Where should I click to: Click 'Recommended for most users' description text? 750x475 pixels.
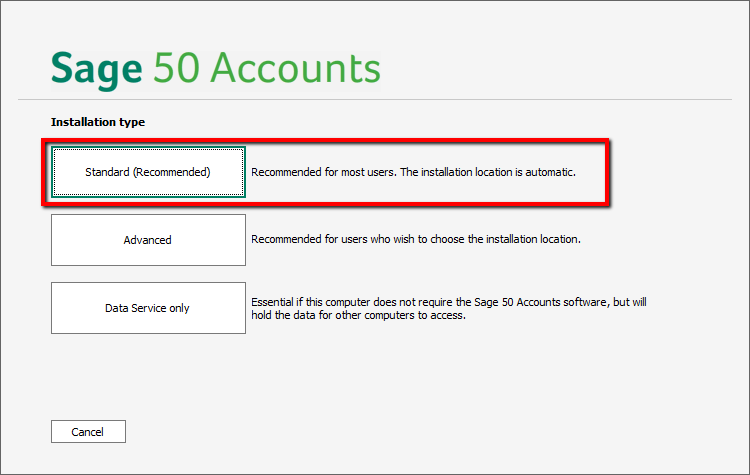pyautogui.click(x=413, y=172)
